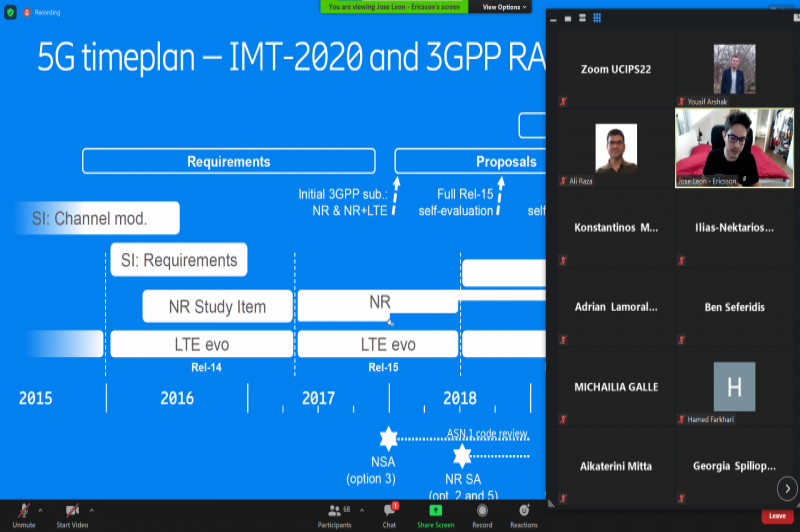Switch video panel to single thumbnail view
800x532 pixels.
pos(566,17)
